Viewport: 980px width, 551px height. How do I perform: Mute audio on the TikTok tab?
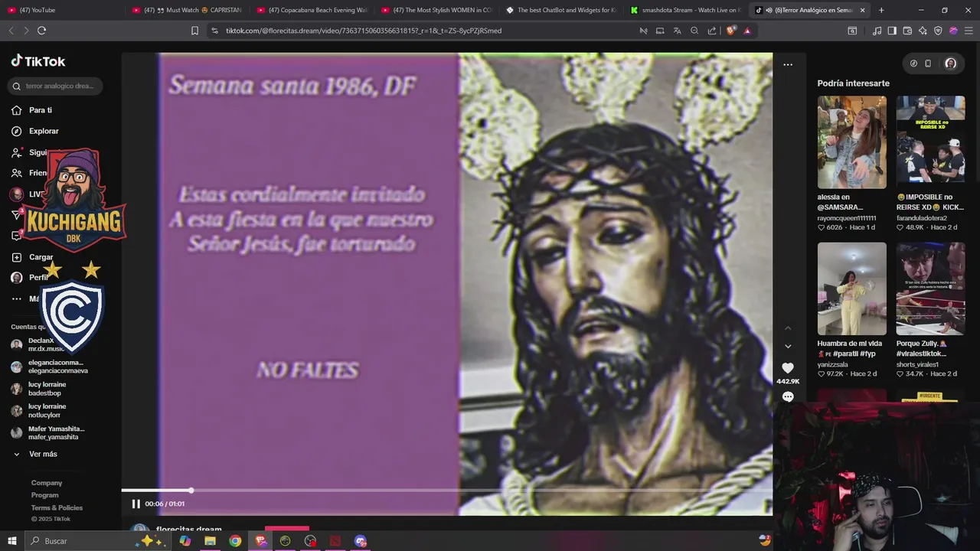(768, 10)
